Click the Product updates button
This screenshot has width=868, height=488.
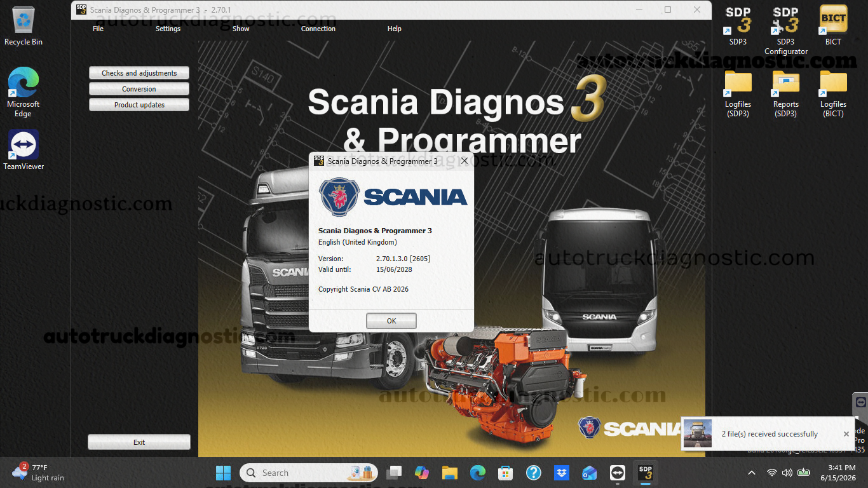(139, 105)
